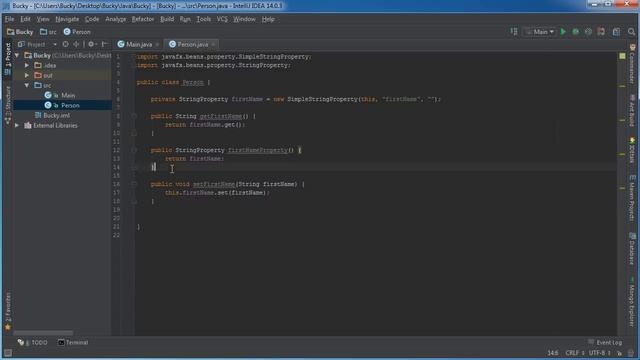Run the Main configuration with the green play icon
Image resolution: width=640 pixels, height=360 pixels.
click(563, 31)
